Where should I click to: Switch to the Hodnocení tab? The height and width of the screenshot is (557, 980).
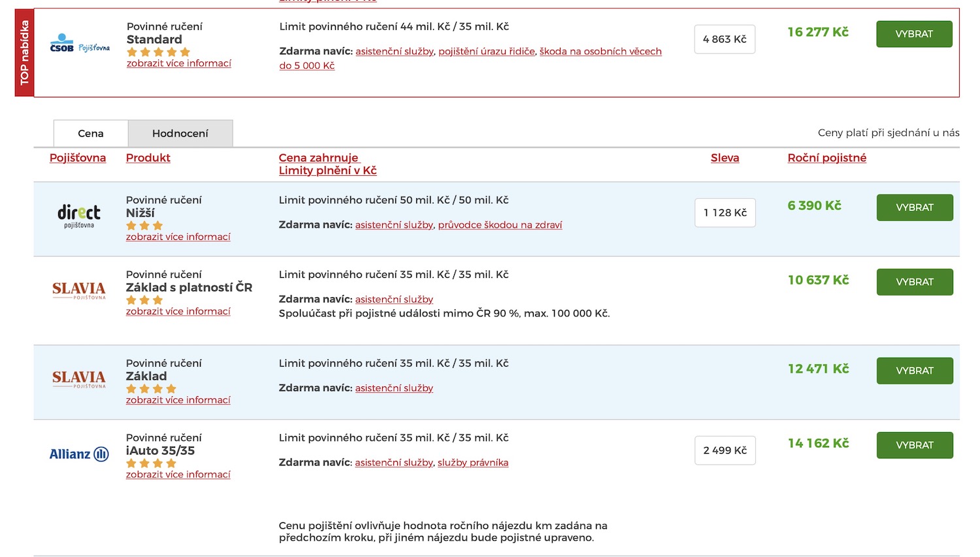pyautogui.click(x=180, y=133)
